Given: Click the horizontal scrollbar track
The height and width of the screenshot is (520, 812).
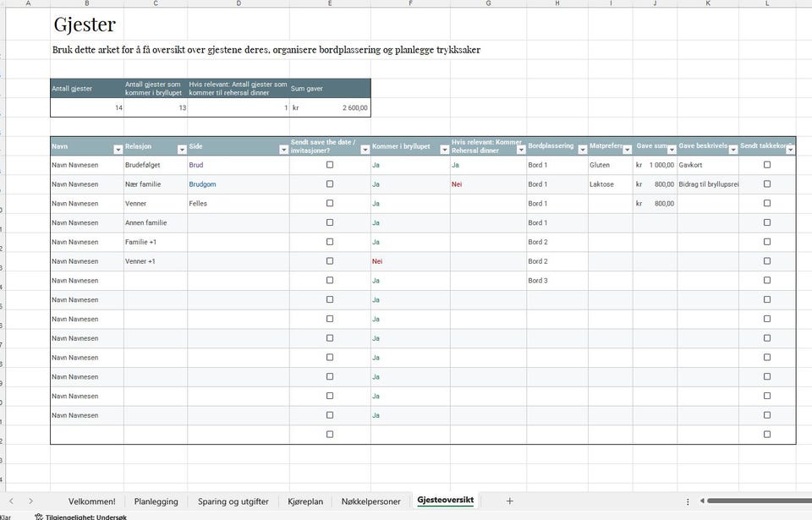Looking at the screenshot, I should (760, 501).
